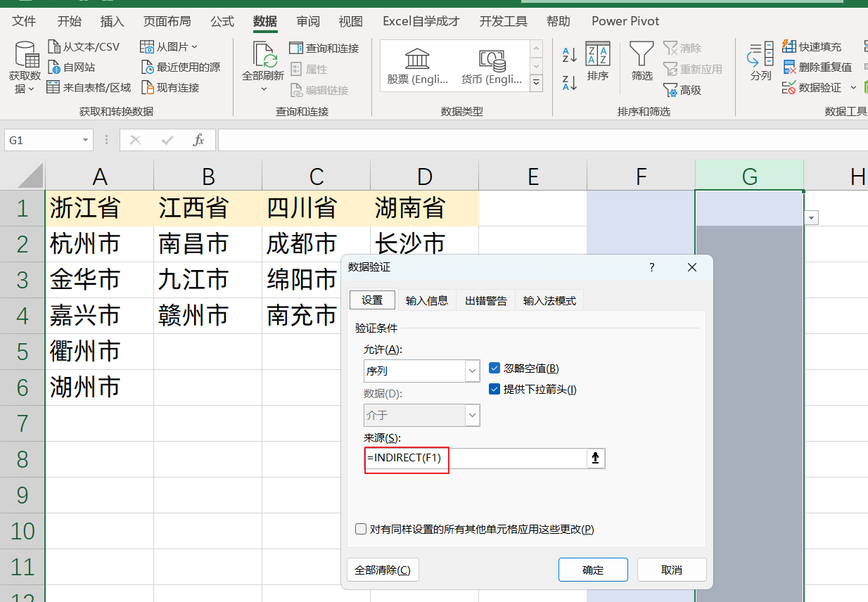The width and height of the screenshot is (868, 602).
Task: Open the 文件 menu
Action: click(x=25, y=21)
